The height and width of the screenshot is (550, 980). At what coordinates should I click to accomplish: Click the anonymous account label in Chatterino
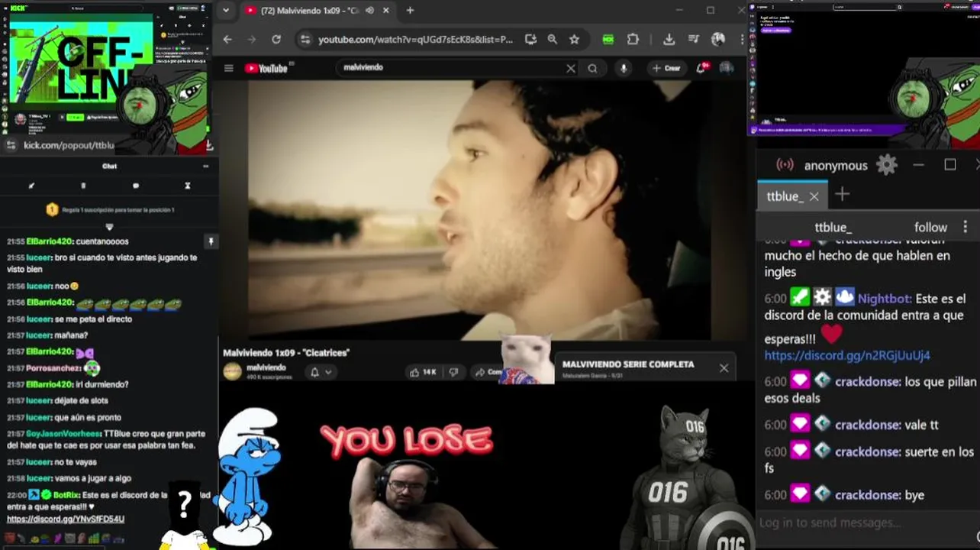tap(836, 166)
